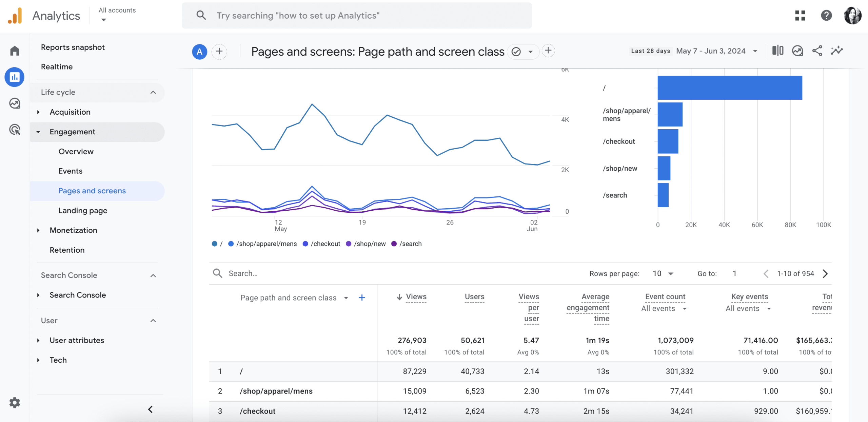Sort by Average engagement time column
The height and width of the screenshot is (422, 868).
click(588, 308)
